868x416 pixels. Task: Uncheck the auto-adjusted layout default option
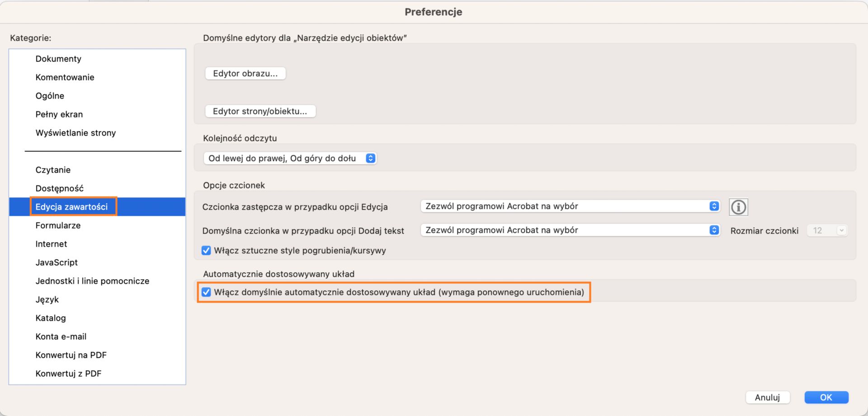coord(207,292)
